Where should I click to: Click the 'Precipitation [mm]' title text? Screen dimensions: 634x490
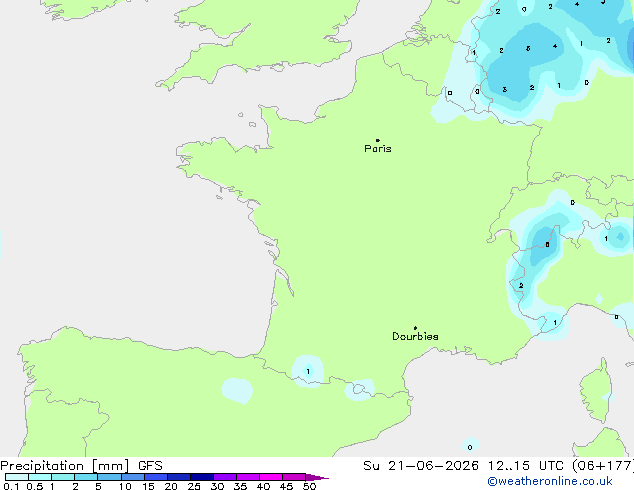65,466
